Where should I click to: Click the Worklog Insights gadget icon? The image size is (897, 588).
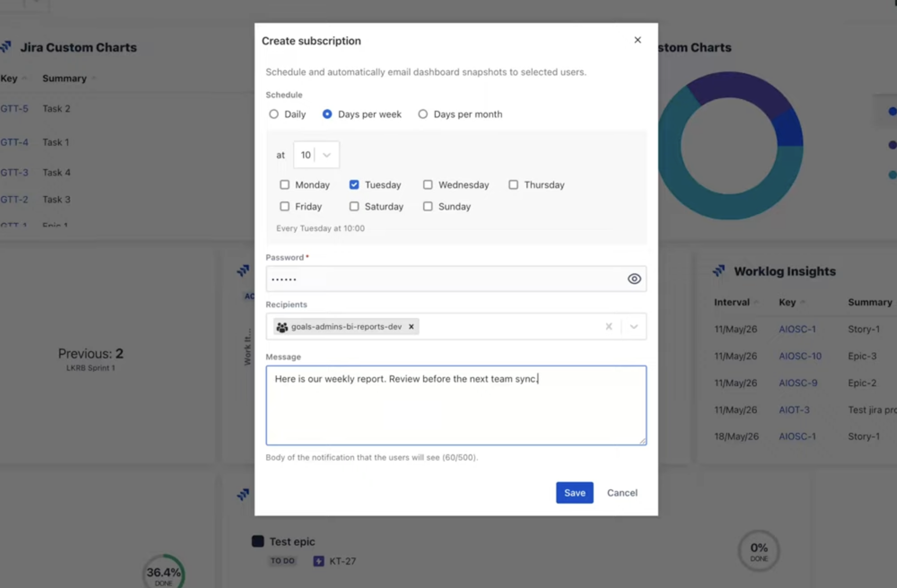pyautogui.click(x=719, y=271)
